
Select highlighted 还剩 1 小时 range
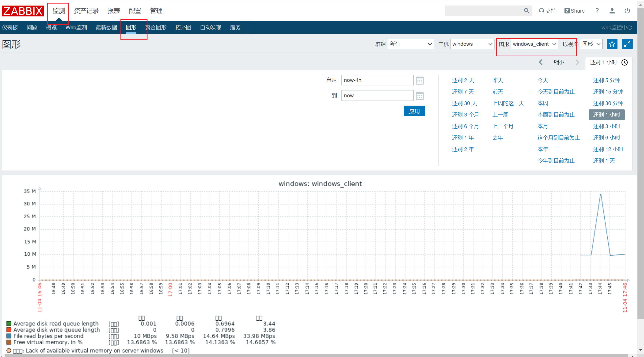(x=607, y=115)
